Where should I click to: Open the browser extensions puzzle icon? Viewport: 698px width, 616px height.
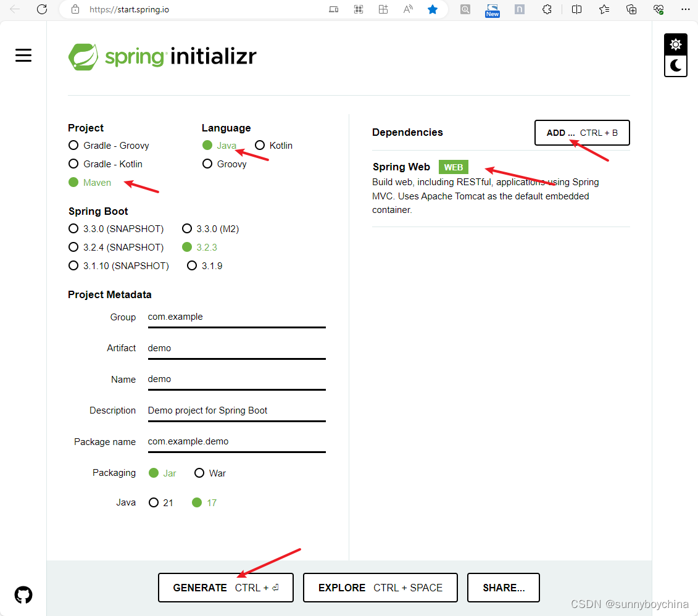(x=547, y=9)
